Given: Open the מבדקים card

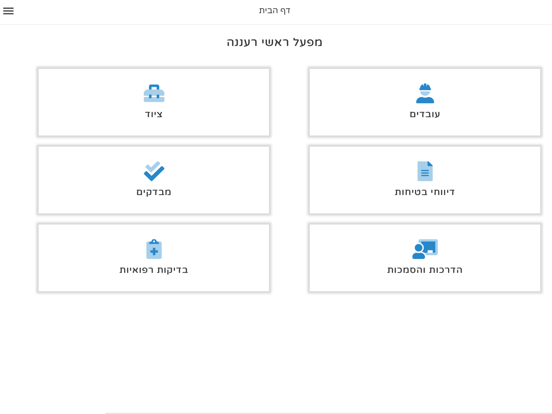Looking at the screenshot, I should pyautogui.click(x=154, y=180).
